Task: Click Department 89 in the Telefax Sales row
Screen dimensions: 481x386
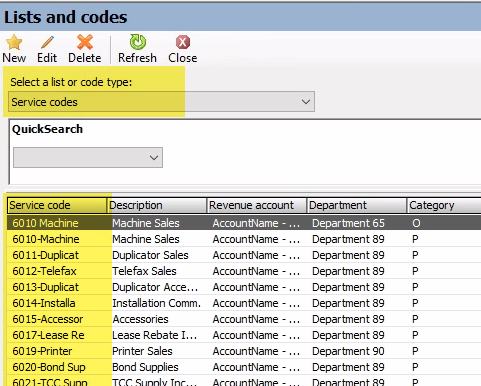Action: (348, 271)
